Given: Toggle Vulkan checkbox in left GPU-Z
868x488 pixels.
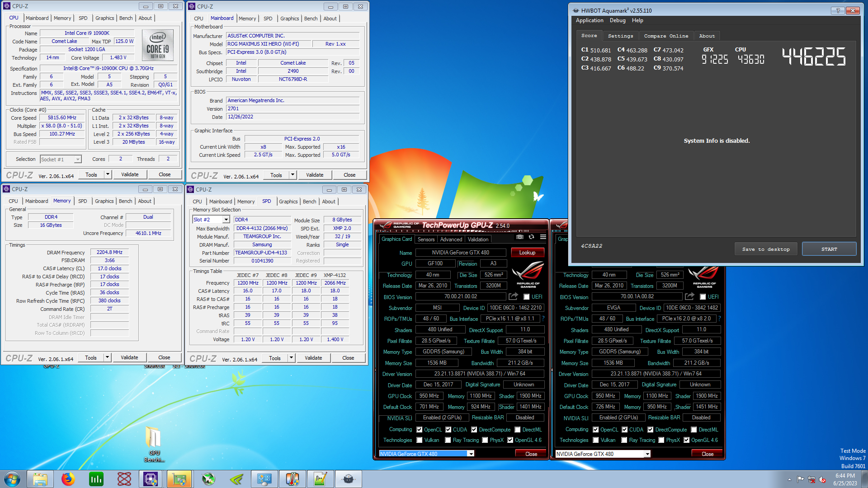Looking at the screenshot, I should (x=420, y=440).
